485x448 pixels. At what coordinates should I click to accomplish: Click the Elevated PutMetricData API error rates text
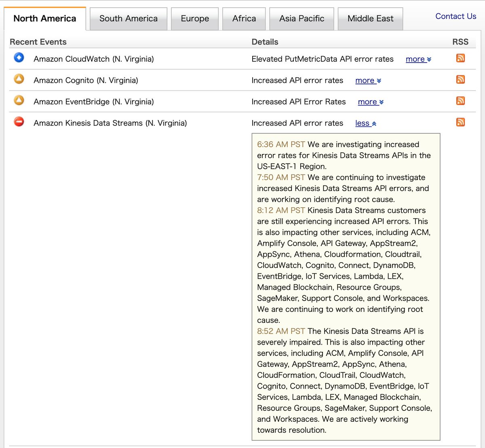(x=323, y=59)
